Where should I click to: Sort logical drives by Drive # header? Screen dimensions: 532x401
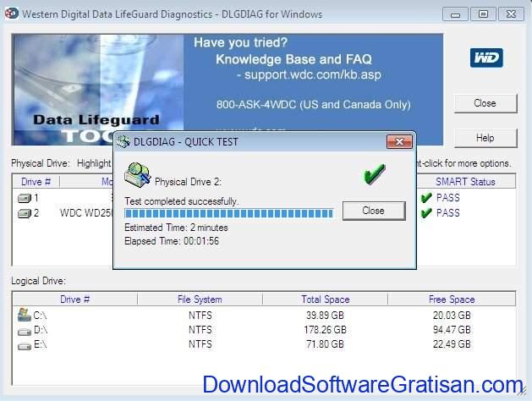[75, 299]
